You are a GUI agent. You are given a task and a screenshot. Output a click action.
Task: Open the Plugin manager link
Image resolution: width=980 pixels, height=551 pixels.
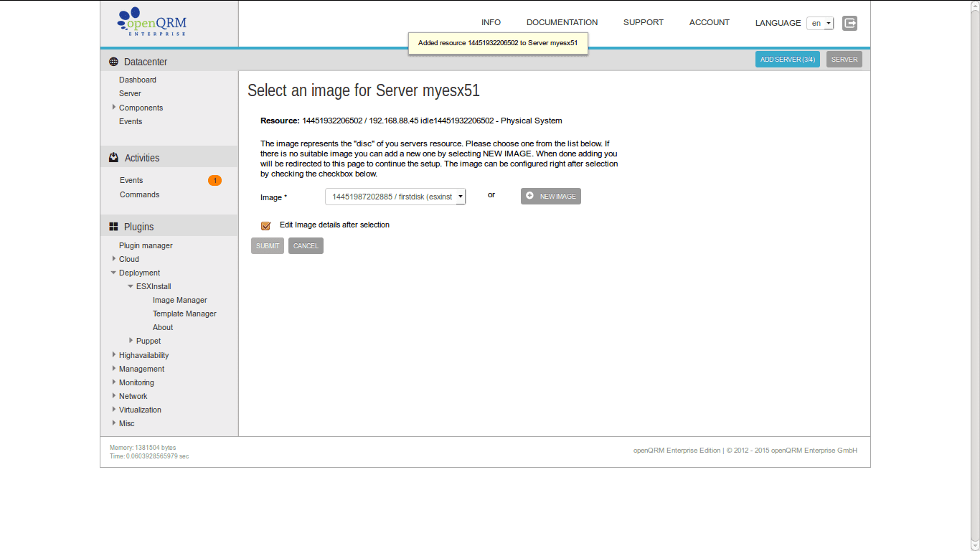[x=146, y=245]
